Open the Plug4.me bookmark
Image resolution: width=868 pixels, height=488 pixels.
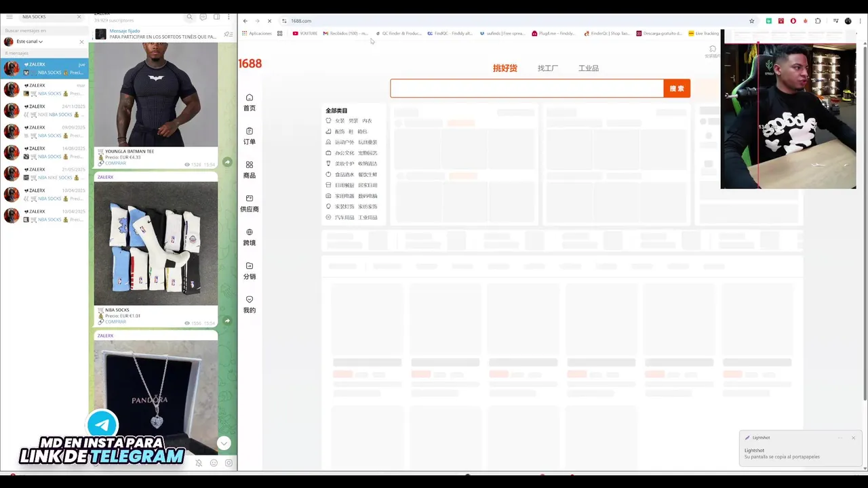tap(554, 33)
